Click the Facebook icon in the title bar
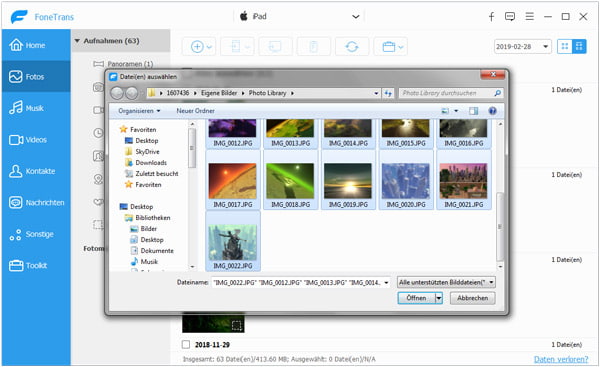The image size is (600, 367). coord(491,16)
